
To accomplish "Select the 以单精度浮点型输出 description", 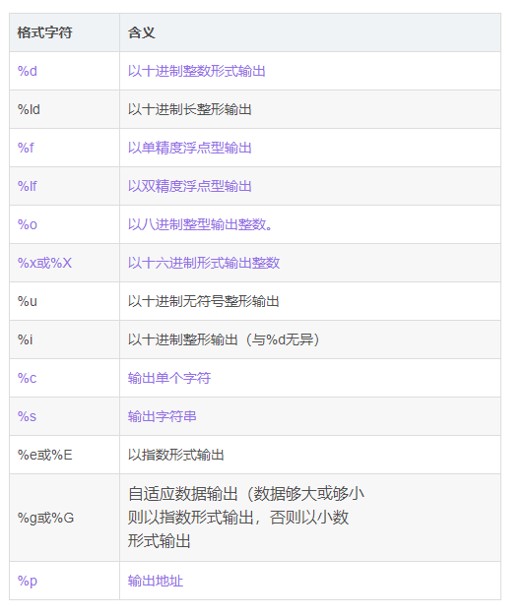I will 190,148.
